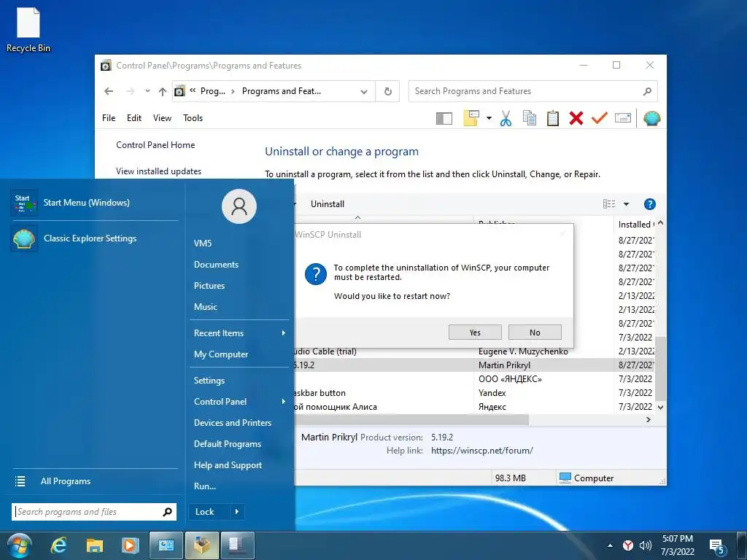Click the horizontal scrollbar right arrow
The height and width of the screenshot is (560, 747).
point(648,419)
